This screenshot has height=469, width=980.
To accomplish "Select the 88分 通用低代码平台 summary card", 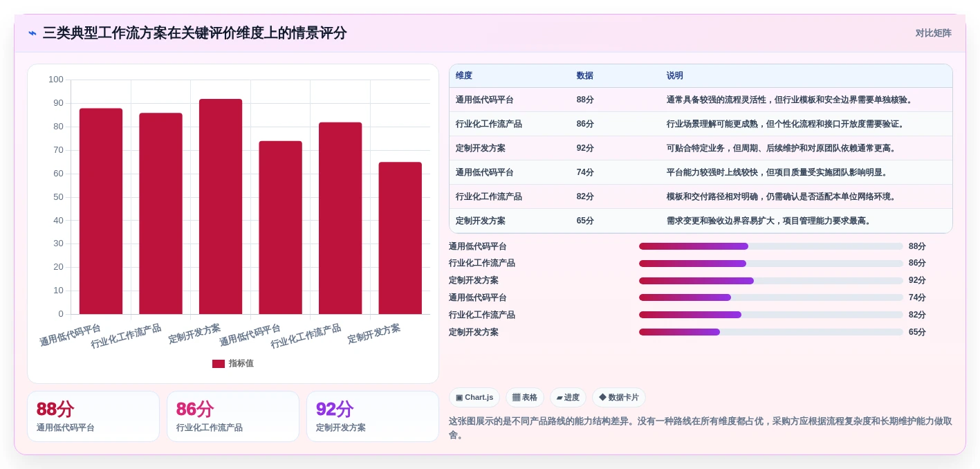I will pos(93,416).
